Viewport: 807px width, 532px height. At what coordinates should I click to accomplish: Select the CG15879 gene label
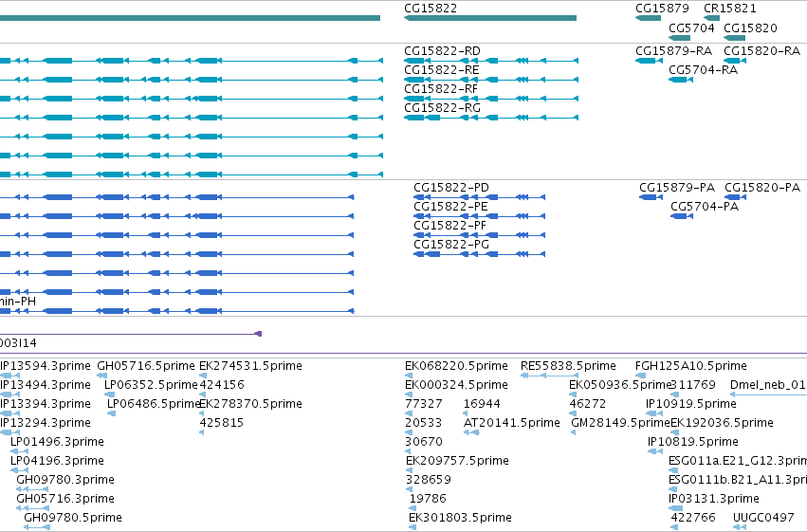pyautogui.click(x=662, y=9)
